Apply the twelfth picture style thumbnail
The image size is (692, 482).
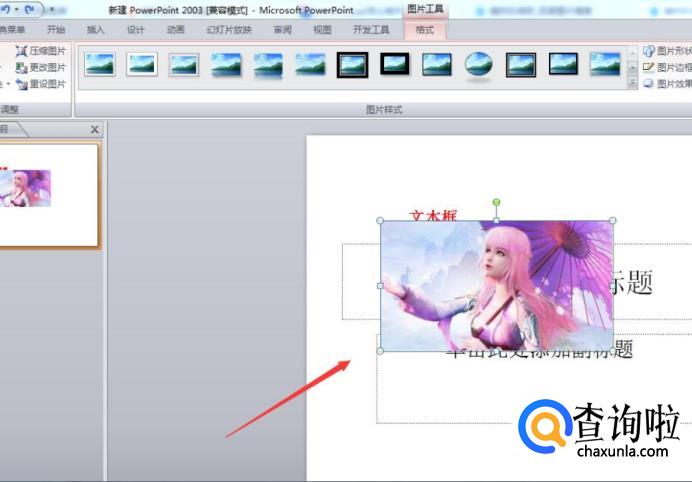pos(563,64)
